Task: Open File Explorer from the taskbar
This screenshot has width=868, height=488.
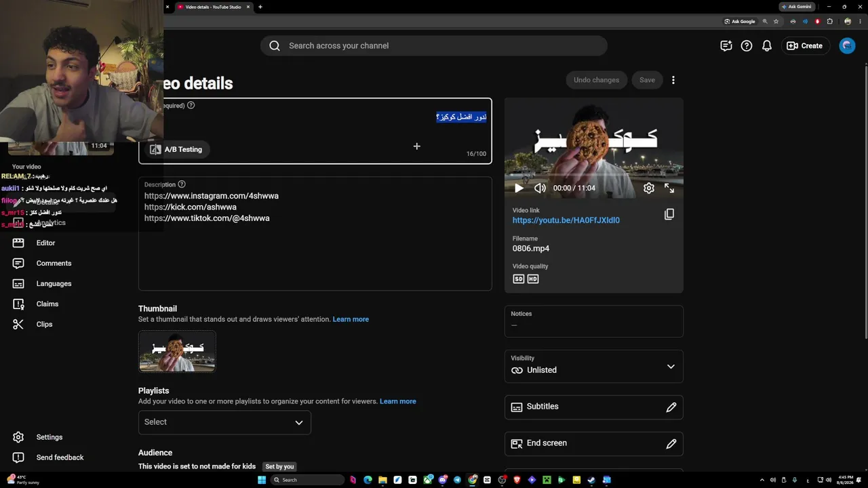Action: 382,480
